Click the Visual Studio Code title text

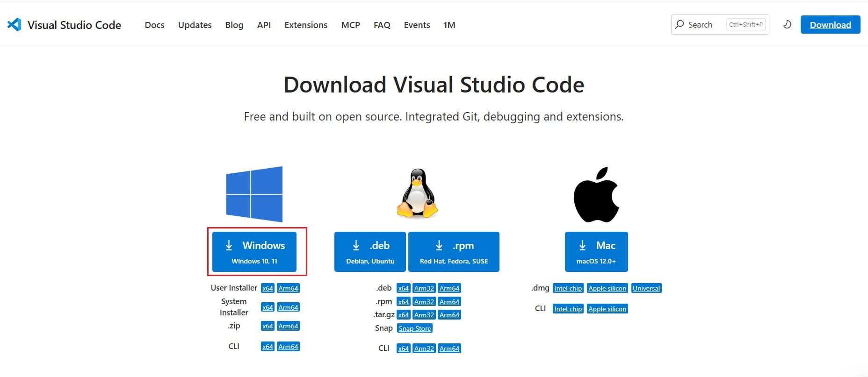74,25
